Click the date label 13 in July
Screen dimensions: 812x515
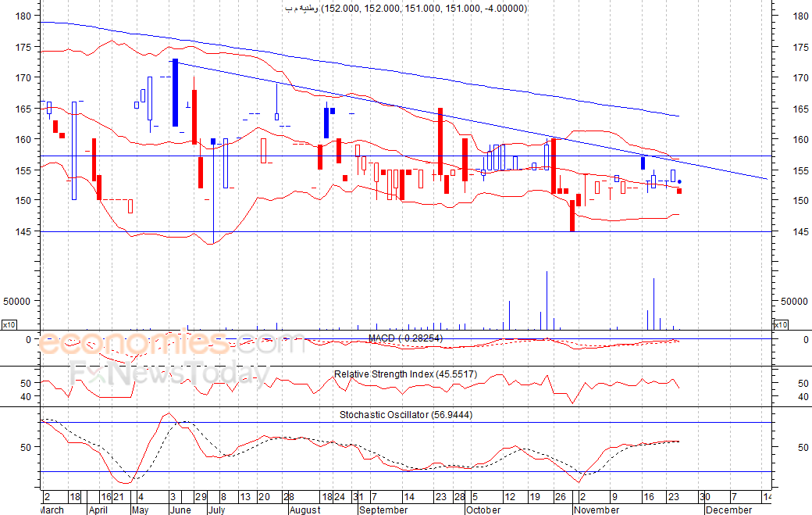click(x=245, y=497)
